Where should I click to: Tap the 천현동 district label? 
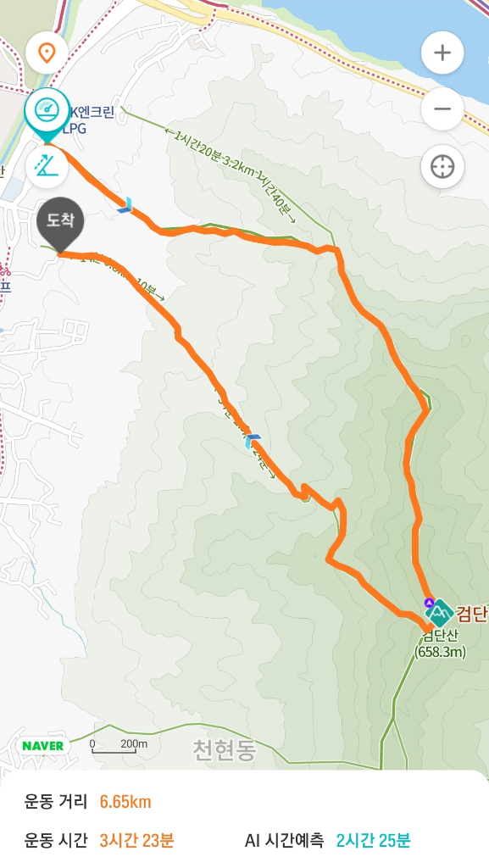pos(225,750)
